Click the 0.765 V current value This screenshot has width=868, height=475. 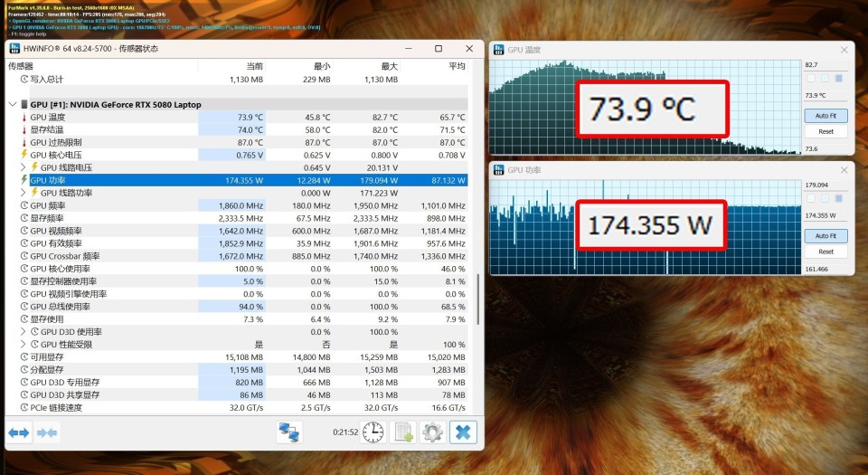[250, 155]
